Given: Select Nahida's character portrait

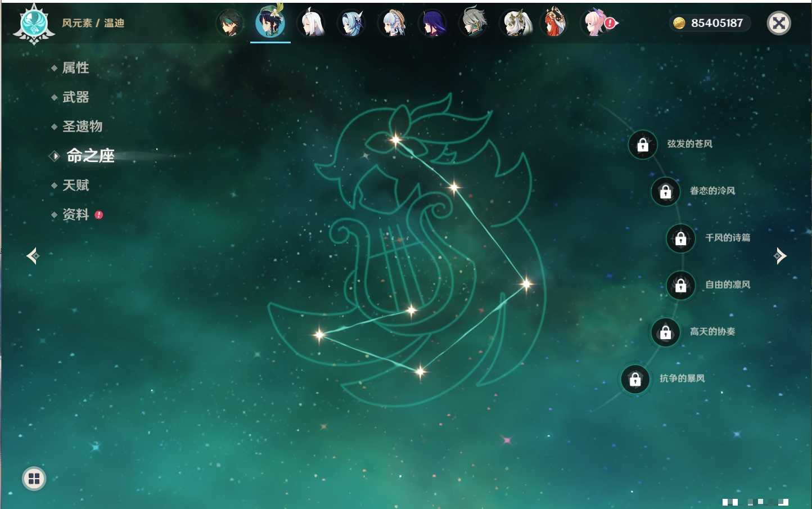Looking at the screenshot, I should [x=515, y=24].
